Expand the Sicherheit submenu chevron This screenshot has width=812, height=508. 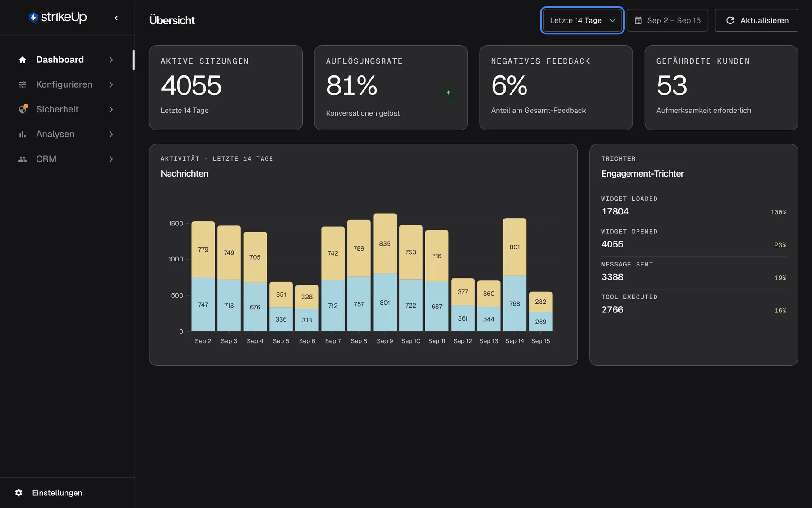111,109
